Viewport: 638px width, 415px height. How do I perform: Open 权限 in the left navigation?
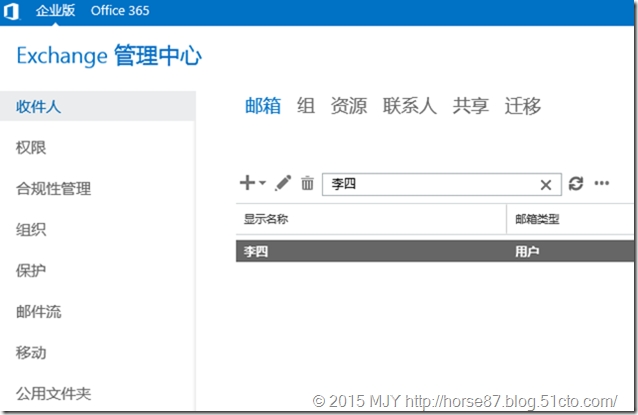tap(31, 148)
